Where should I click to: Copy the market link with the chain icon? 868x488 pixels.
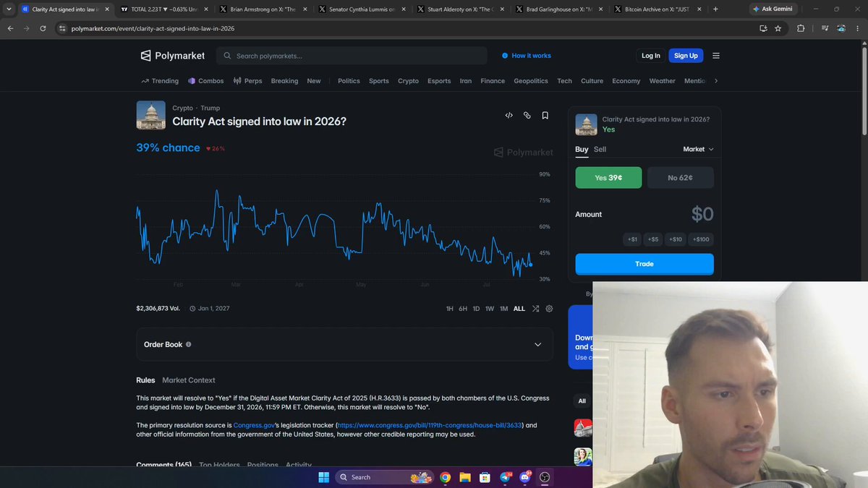[527, 115]
